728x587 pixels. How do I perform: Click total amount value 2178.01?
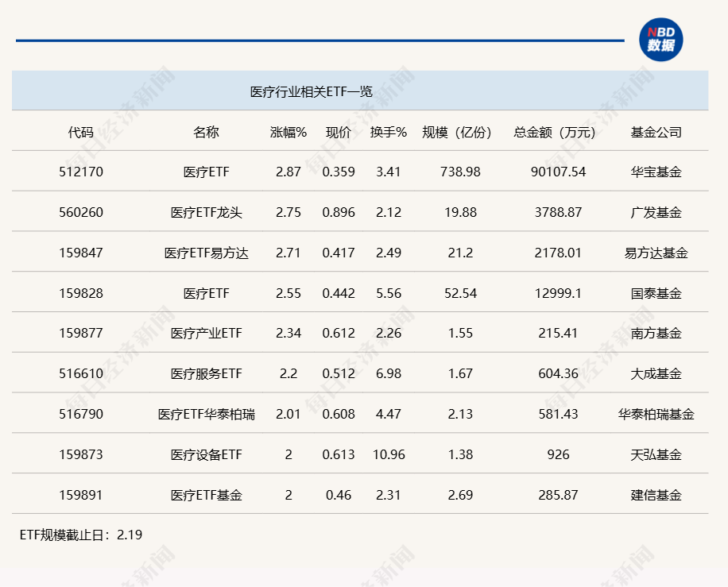(x=558, y=253)
